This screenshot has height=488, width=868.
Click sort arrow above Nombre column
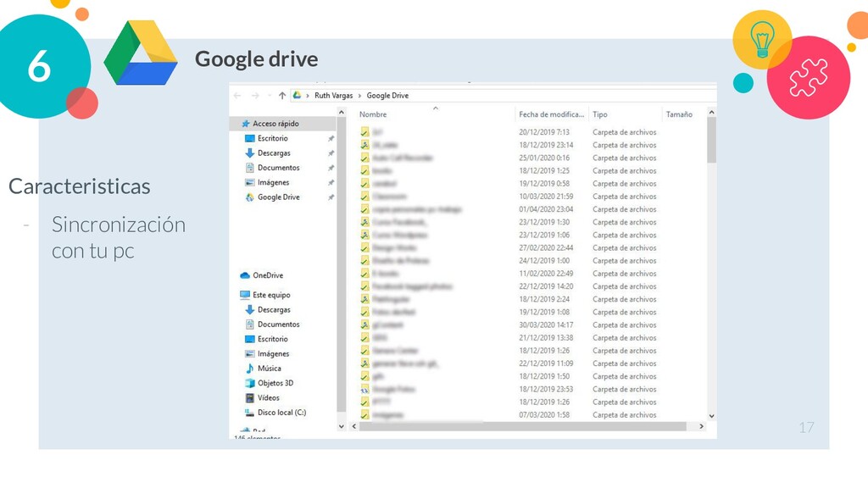436,108
